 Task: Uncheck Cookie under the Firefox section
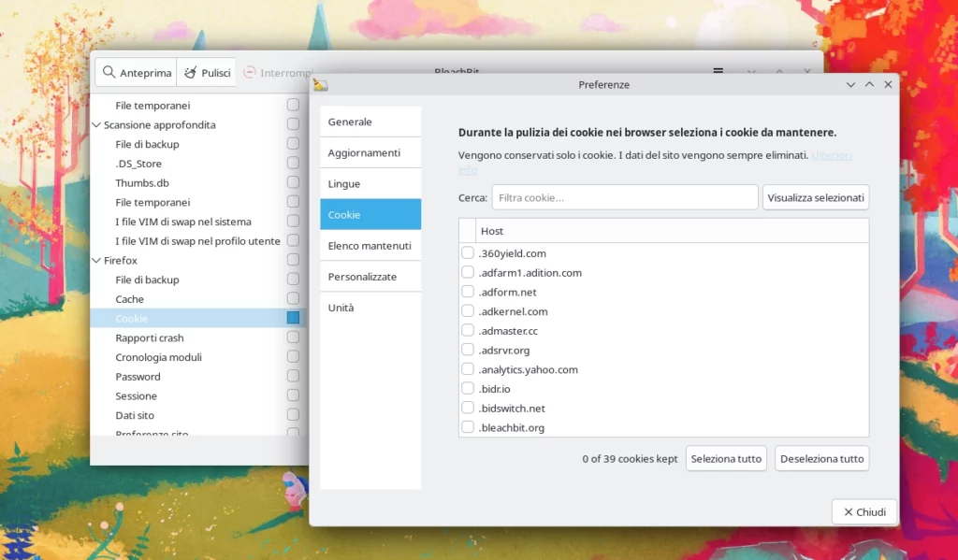coord(293,318)
